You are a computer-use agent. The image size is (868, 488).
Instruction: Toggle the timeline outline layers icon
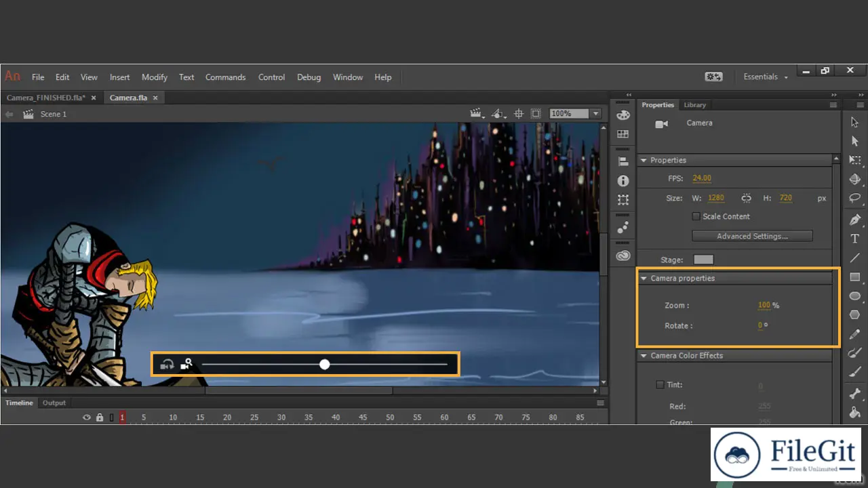click(x=112, y=418)
